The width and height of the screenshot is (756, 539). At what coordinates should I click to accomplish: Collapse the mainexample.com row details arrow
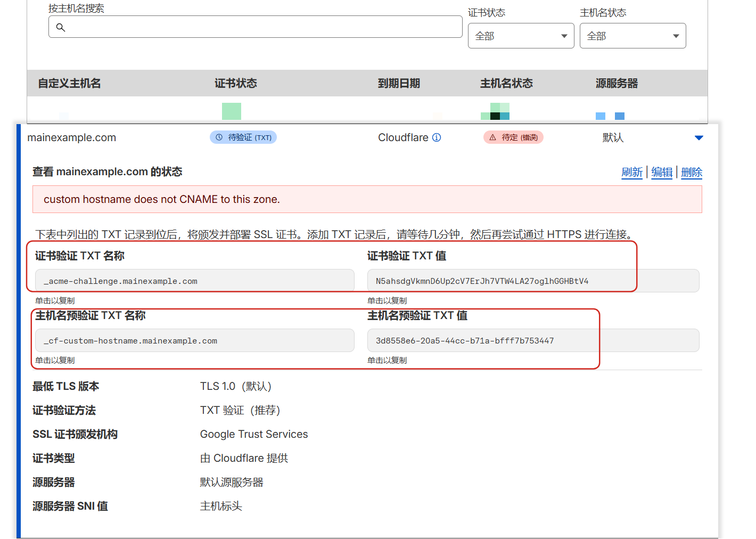699,138
